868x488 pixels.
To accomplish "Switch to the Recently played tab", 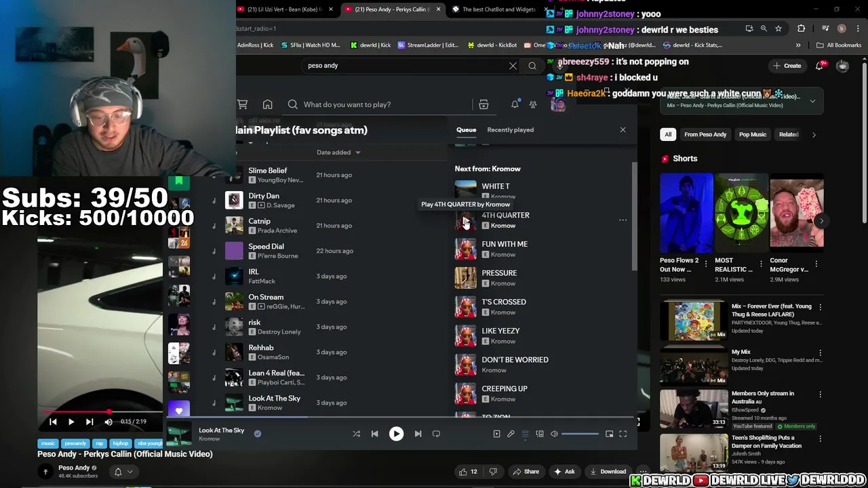I will click(510, 129).
